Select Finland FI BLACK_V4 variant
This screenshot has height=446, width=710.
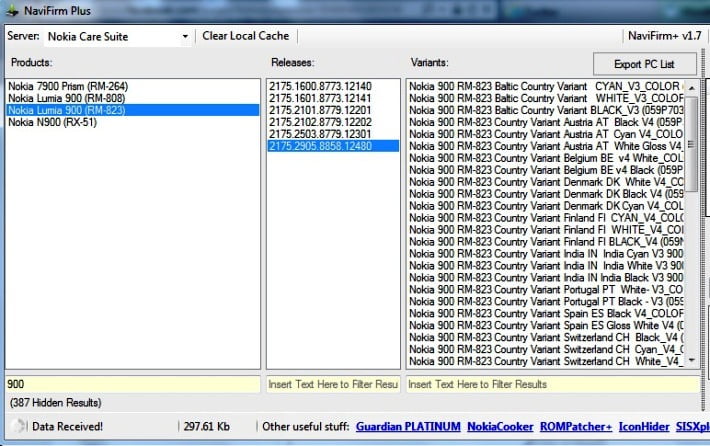tap(546, 242)
